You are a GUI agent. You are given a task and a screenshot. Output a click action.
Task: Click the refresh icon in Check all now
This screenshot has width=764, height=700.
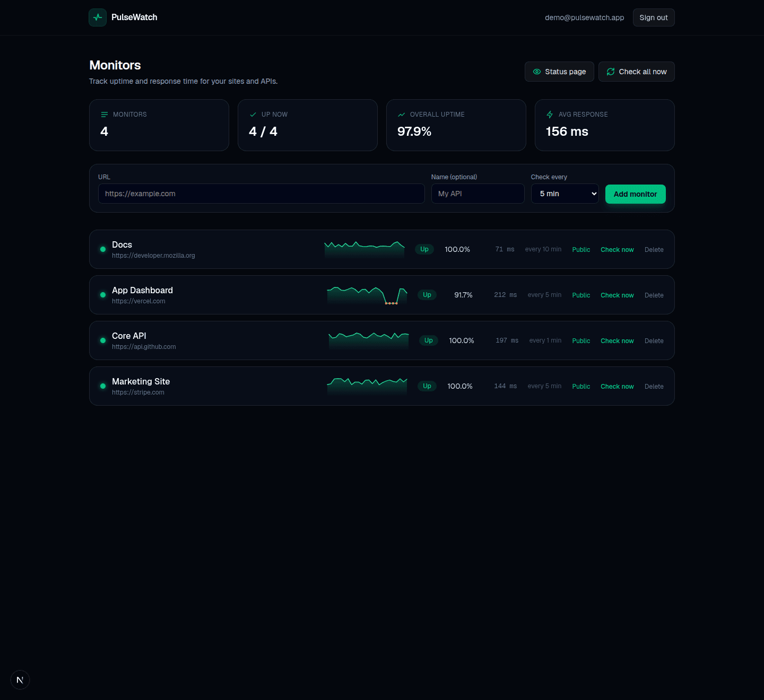coord(611,72)
